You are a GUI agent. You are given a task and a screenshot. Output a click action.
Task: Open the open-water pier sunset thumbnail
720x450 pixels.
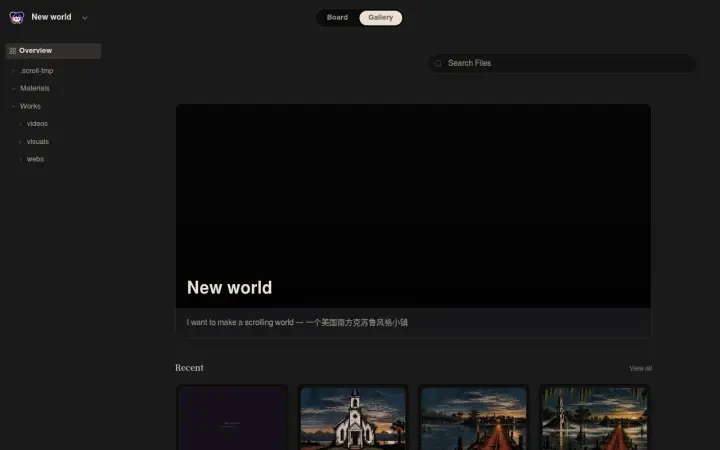(473, 419)
